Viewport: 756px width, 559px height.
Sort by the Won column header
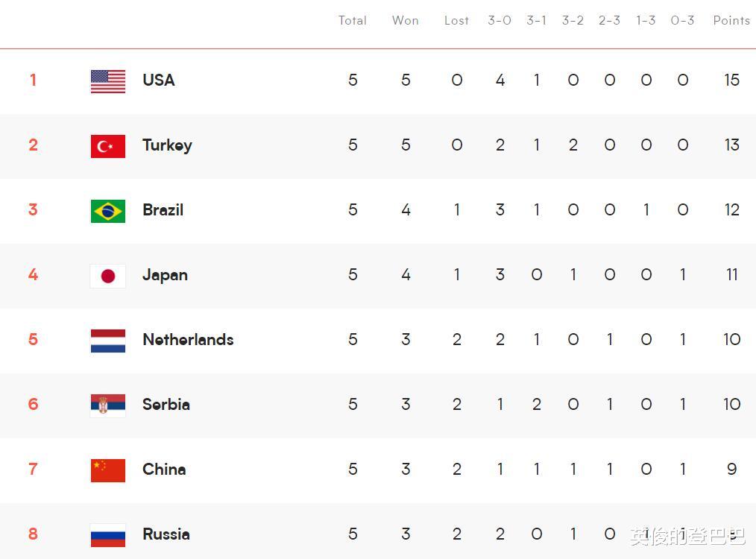point(405,21)
